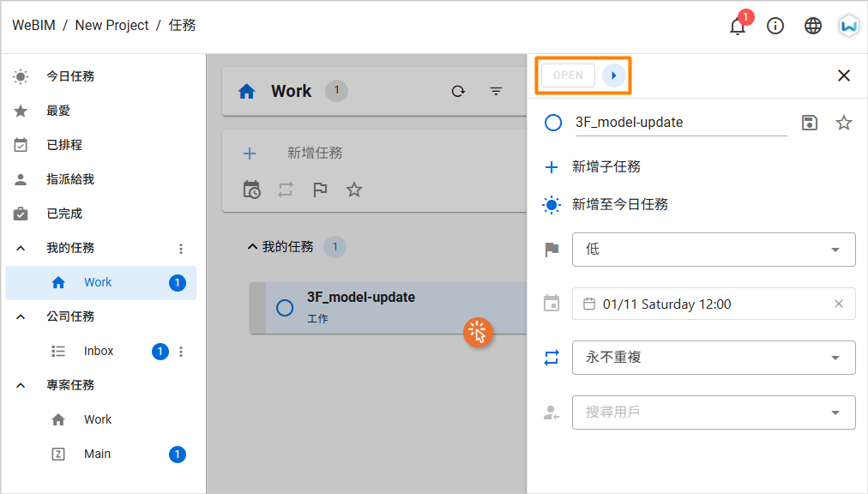This screenshot has height=494, width=868.
Task: Click 新增子任務 to add subtask
Action: [x=606, y=166]
